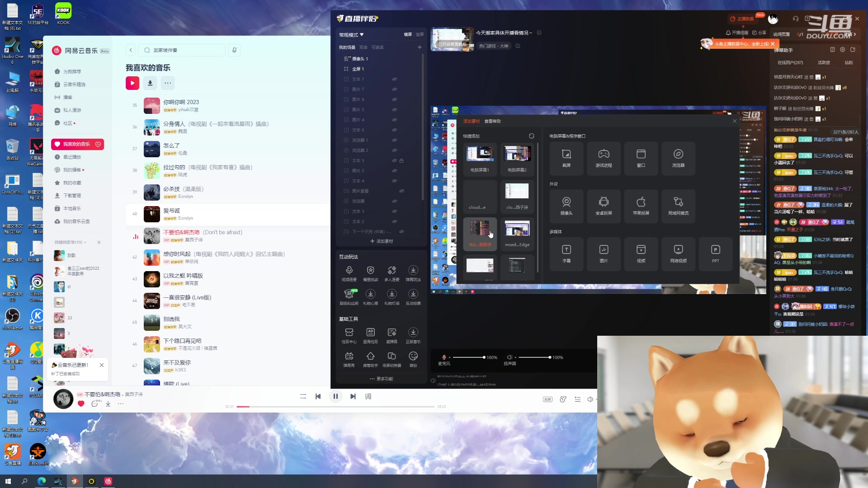Add 摄像头 camera device source
This screenshot has height=488, width=868.
pos(566,206)
